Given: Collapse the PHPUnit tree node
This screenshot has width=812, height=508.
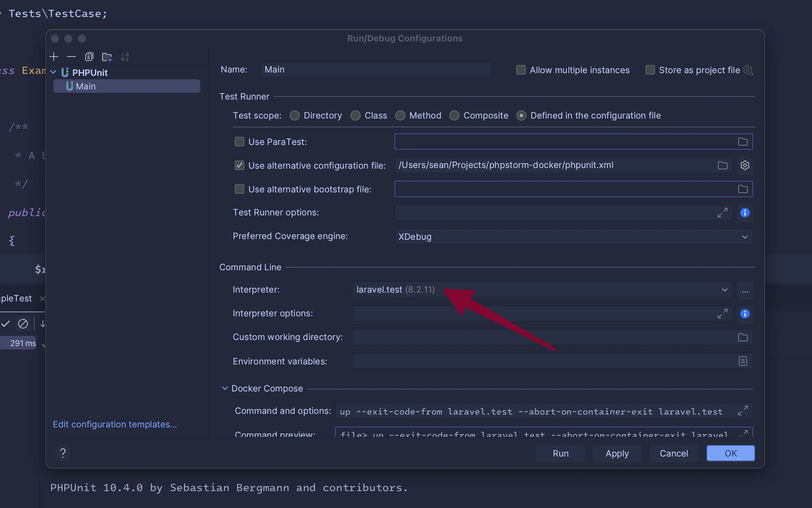Looking at the screenshot, I should coord(53,72).
